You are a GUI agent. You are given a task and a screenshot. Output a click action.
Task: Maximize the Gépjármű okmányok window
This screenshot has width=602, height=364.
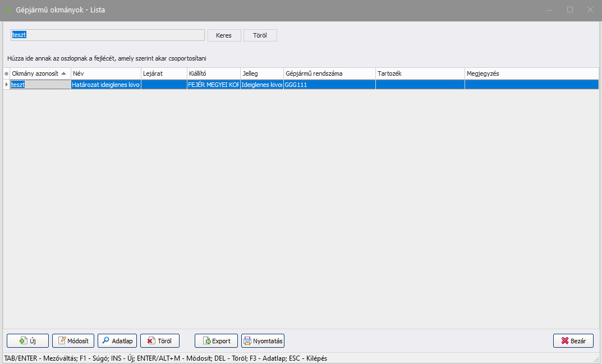(x=570, y=10)
